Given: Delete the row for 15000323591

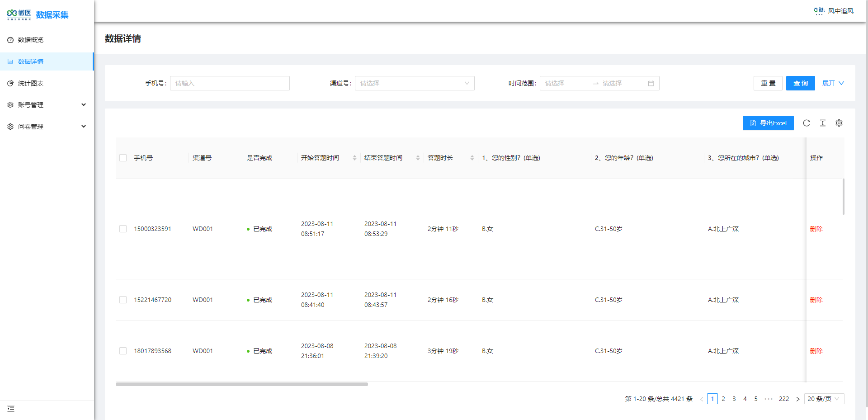Looking at the screenshot, I should pos(816,229).
